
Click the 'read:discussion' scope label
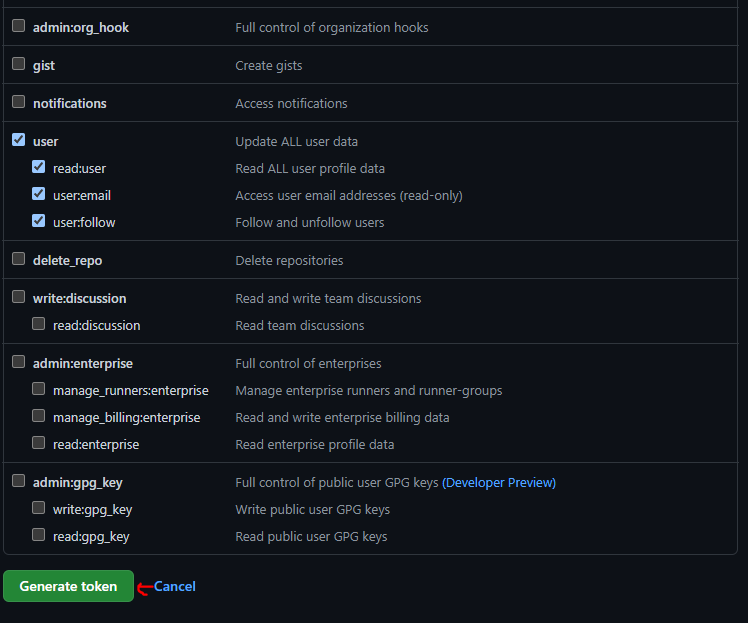[x=96, y=326]
